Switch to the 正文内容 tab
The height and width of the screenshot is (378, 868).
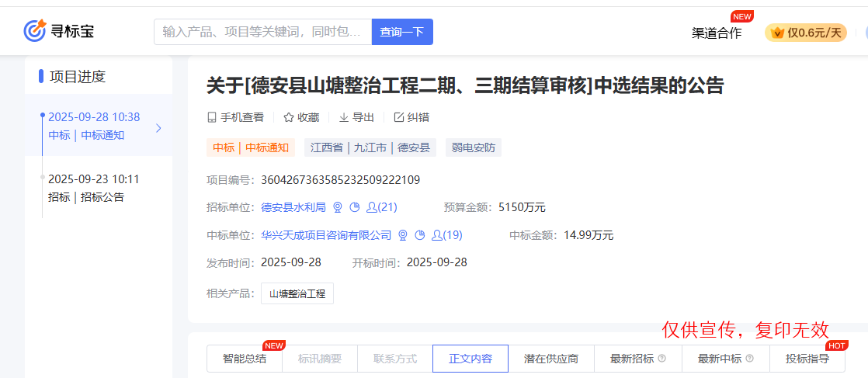pos(470,359)
